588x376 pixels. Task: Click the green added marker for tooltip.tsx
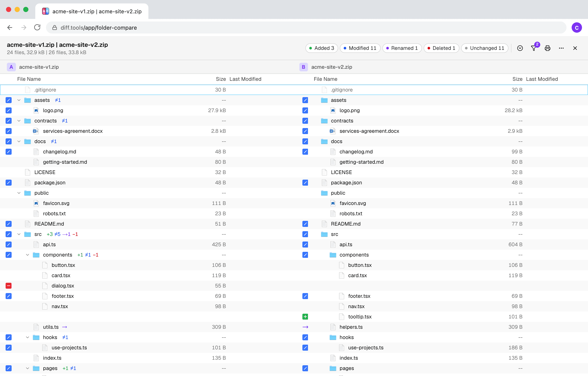(305, 317)
